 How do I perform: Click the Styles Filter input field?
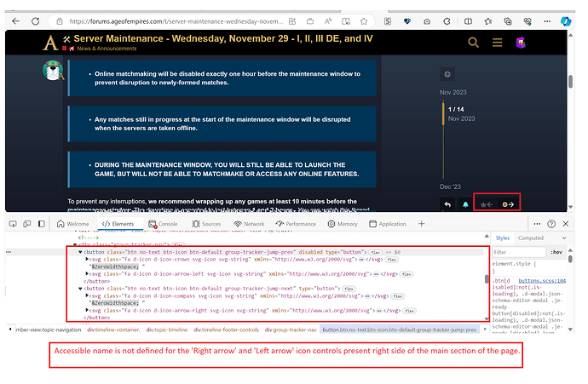tap(519, 252)
